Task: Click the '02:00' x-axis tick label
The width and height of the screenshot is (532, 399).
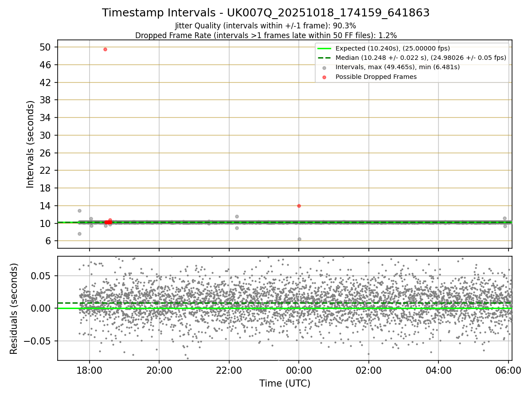Action: (369, 370)
